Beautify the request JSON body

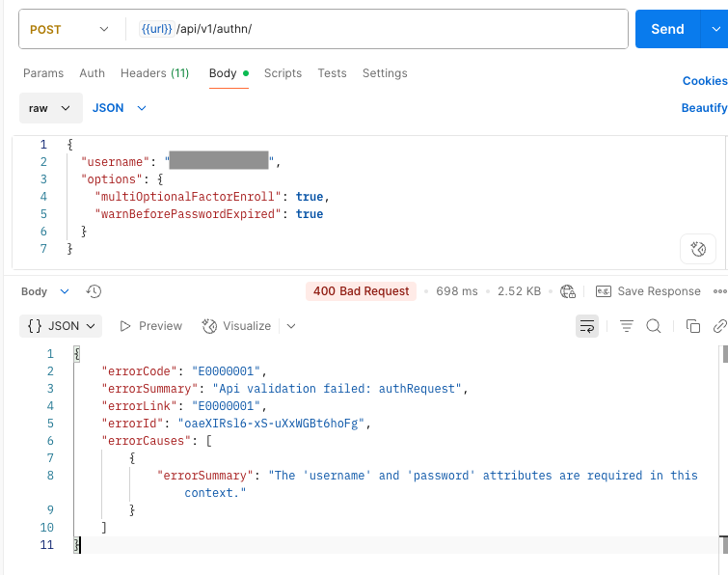[x=704, y=108]
